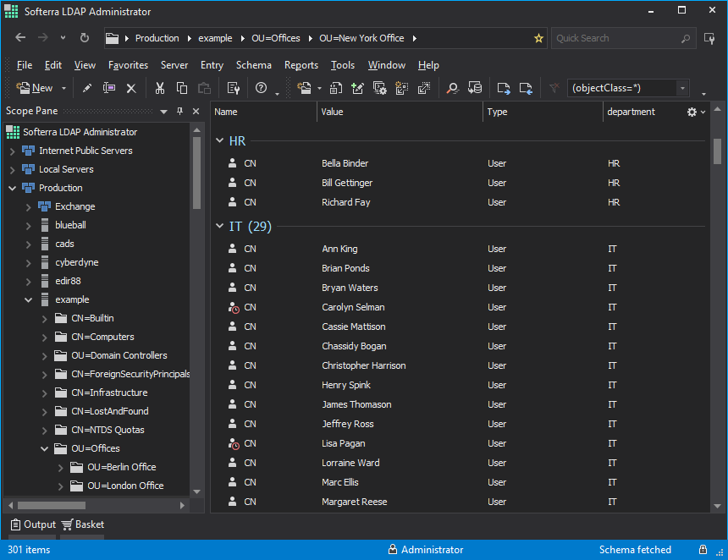
Task: Expand the cyberdyne server node
Action: coord(28,263)
